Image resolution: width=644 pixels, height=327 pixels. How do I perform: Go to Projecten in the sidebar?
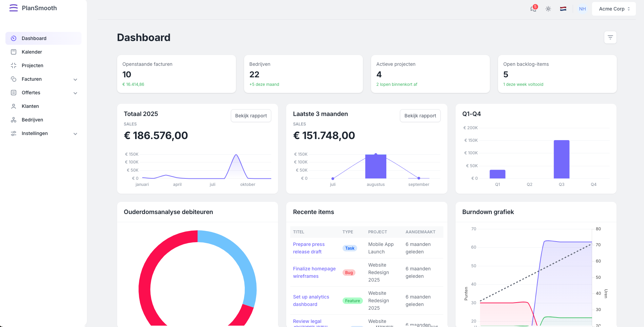click(x=33, y=65)
